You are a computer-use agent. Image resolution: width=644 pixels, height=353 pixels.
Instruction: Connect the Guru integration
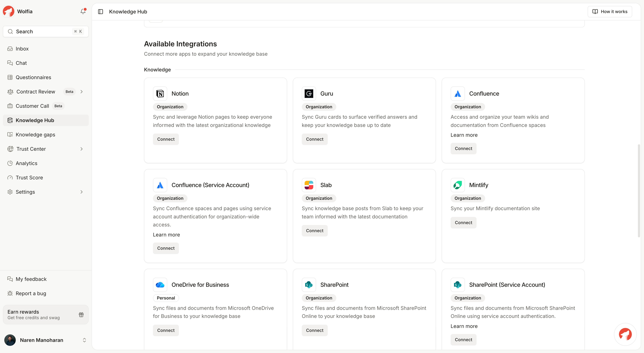314,139
